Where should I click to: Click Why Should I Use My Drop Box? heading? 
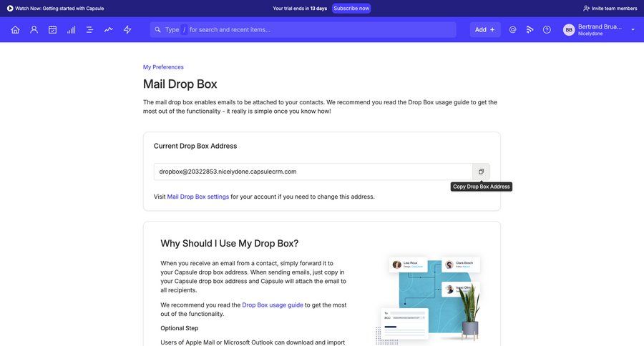(x=229, y=243)
